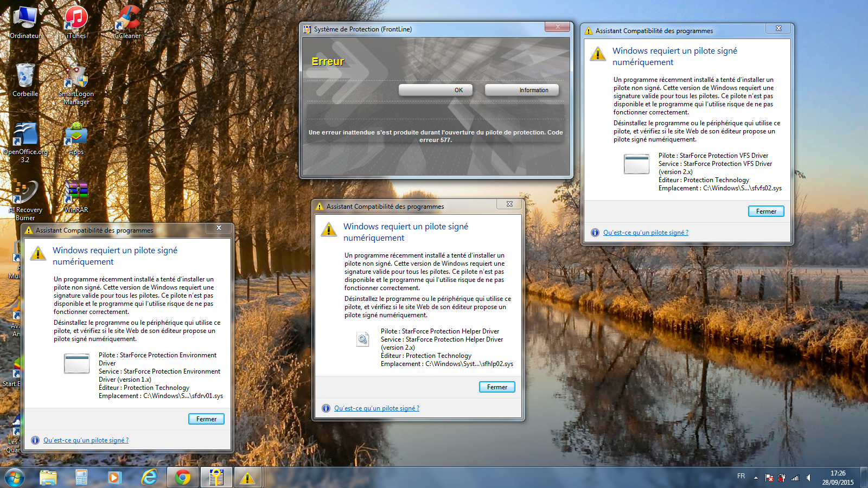Open Windows Media Player from the taskbar
The height and width of the screenshot is (488, 868).
click(x=114, y=478)
